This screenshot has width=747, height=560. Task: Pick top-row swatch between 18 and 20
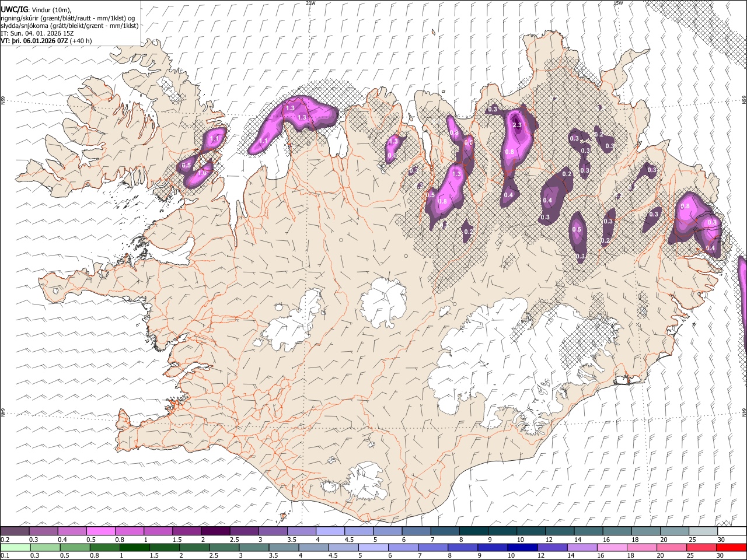click(645, 531)
